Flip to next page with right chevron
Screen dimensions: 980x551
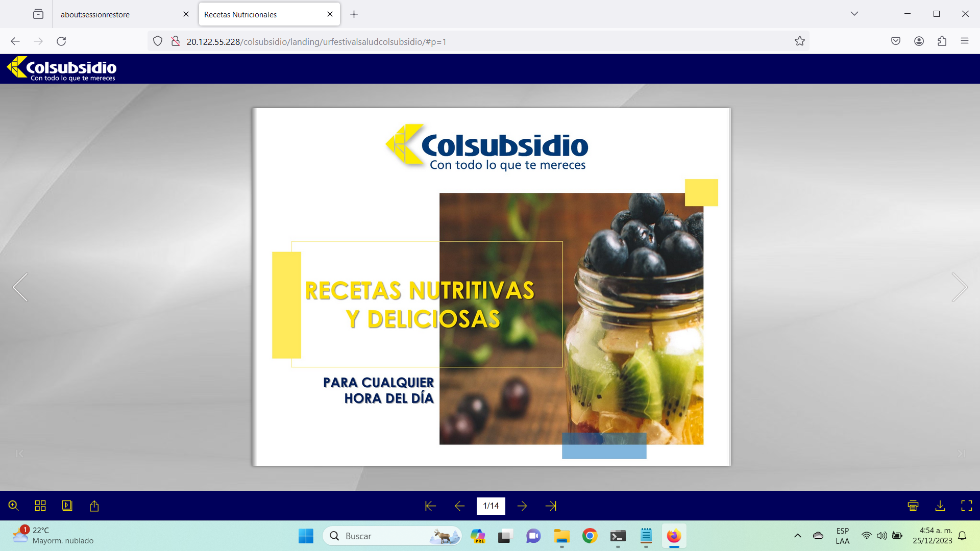959,287
